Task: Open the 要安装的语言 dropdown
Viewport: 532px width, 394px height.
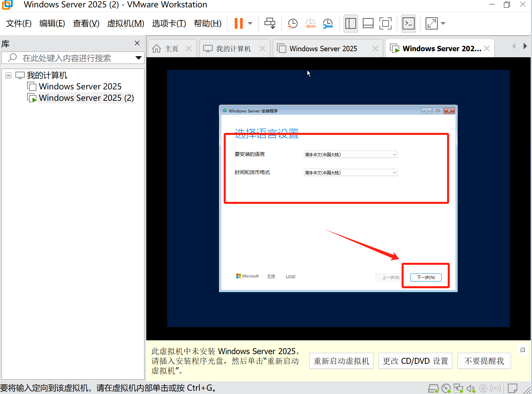Action: click(x=350, y=154)
